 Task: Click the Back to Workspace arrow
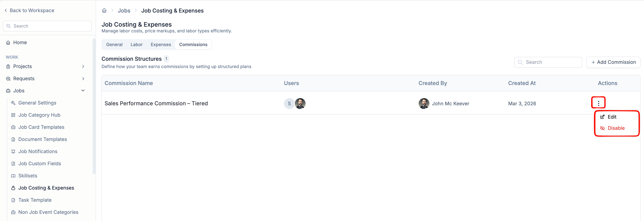click(x=6, y=10)
